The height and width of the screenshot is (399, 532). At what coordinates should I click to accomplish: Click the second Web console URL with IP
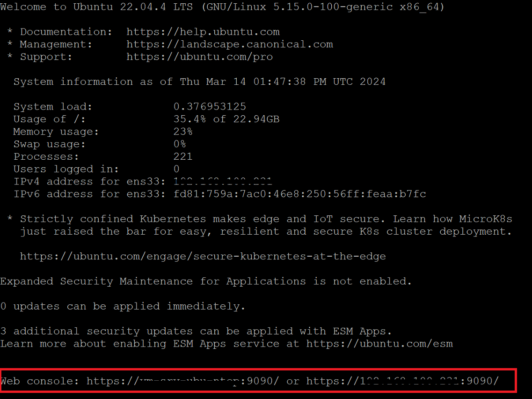[x=403, y=381]
